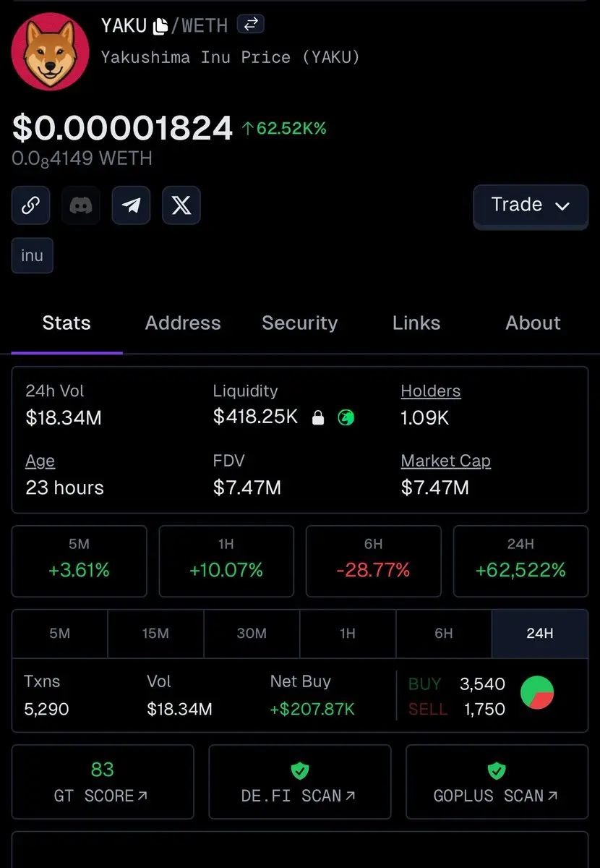The height and width of the screenshot is (868, 600).
Task: Open the Discord icon button
Action: 81,205
